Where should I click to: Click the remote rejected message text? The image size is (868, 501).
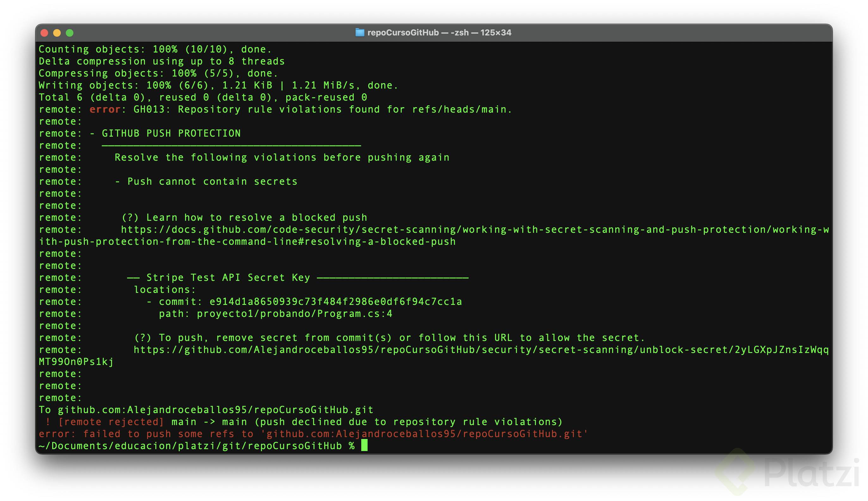pyautogui.click(x=110, y=422)
